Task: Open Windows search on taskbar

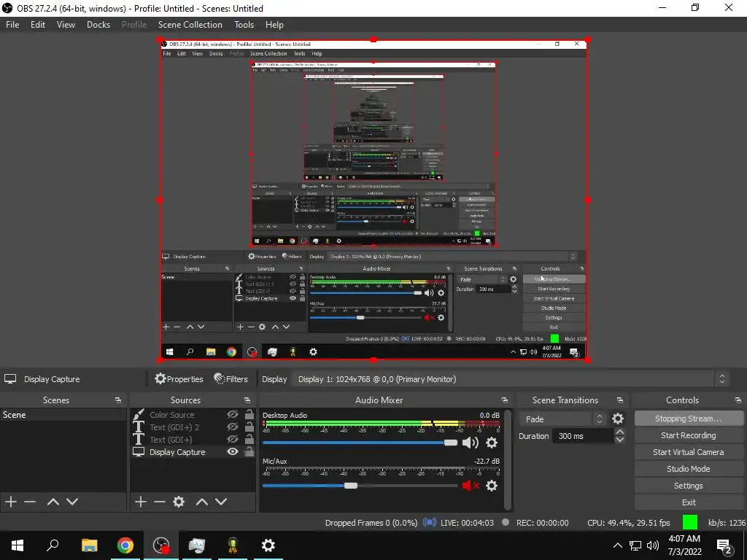Action: [53, 545]
